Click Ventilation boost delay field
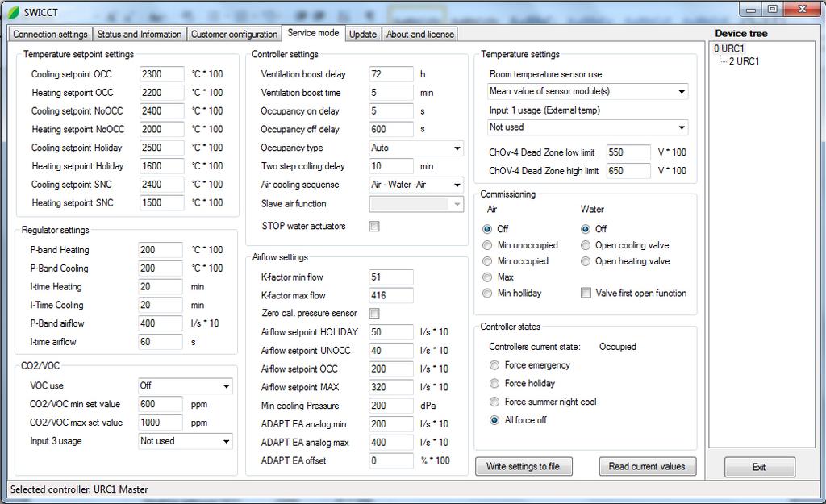826x504 pixels. point(391,74)
